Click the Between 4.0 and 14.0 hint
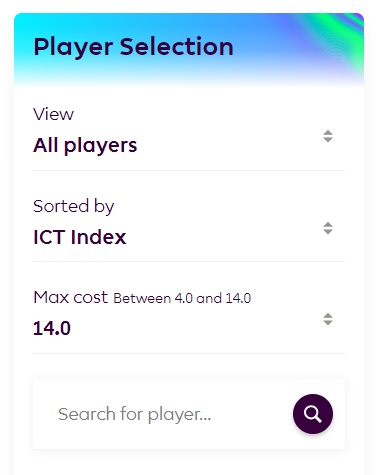 pos(182,298)
